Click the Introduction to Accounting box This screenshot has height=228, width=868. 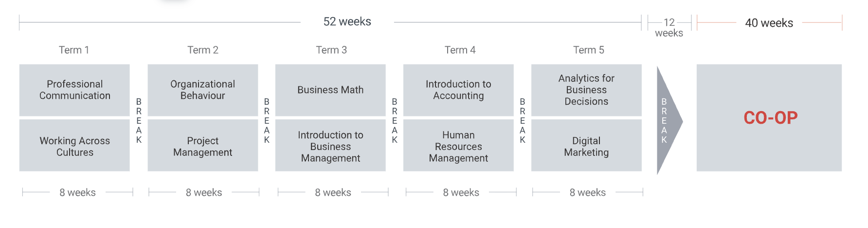point(458,90)
